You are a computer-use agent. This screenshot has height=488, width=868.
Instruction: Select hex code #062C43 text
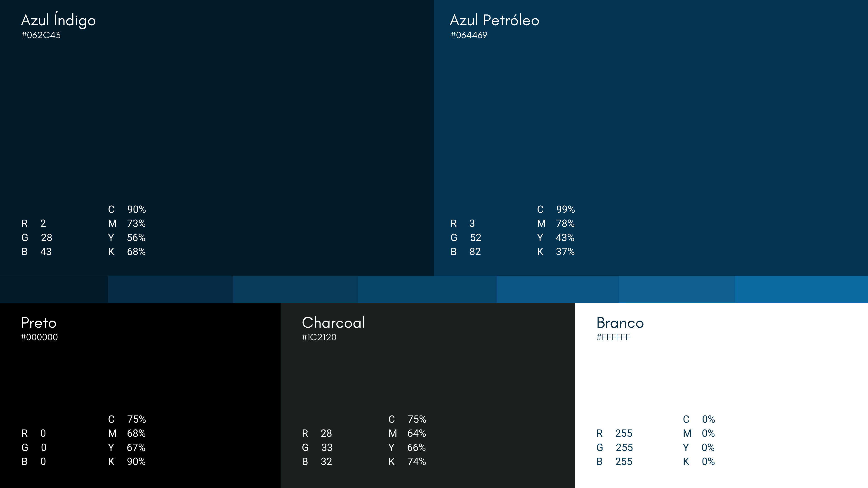(41, 35)
